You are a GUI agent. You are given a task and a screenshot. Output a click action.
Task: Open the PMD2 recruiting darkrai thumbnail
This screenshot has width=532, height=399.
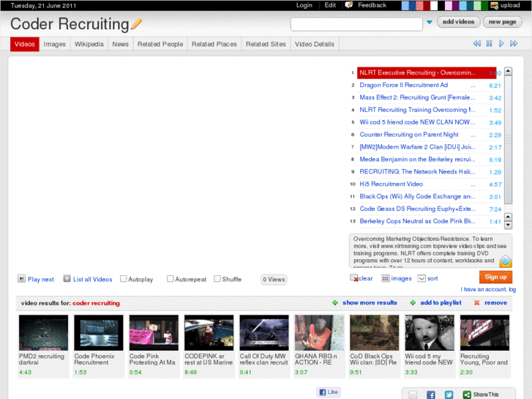tap(43, 332)
